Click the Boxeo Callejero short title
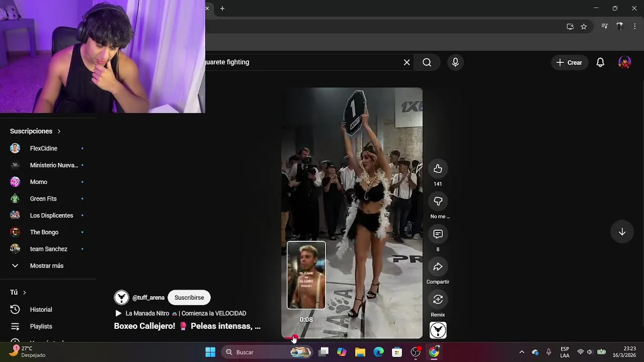 187,326
